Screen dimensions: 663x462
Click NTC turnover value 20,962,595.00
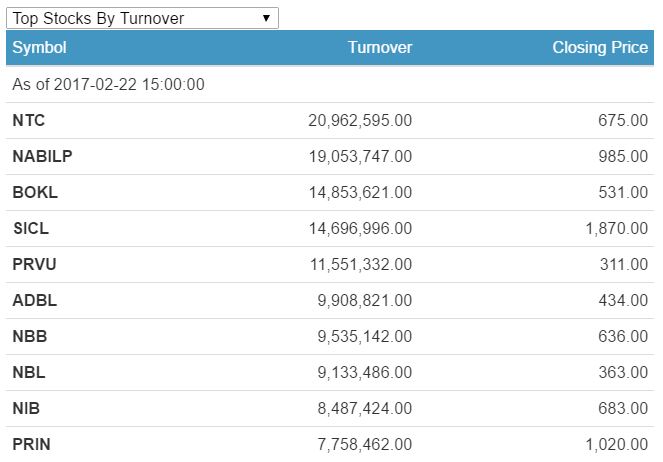coord(360,121)
